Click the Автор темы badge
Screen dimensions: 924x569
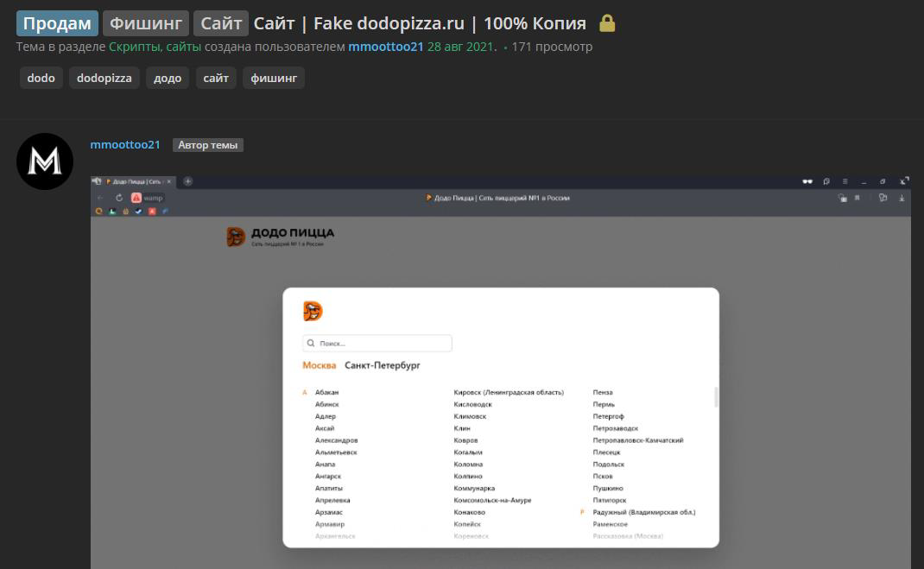pos(208,145)
